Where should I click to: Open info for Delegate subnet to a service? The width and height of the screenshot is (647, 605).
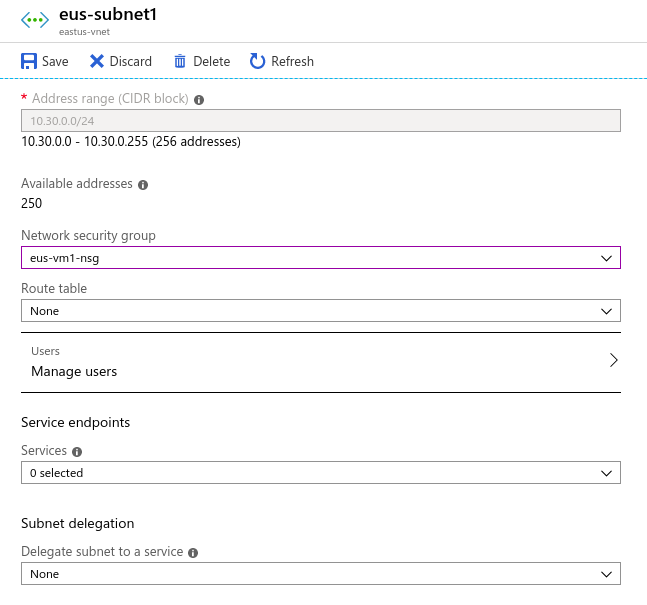click(x=193, y=553)
